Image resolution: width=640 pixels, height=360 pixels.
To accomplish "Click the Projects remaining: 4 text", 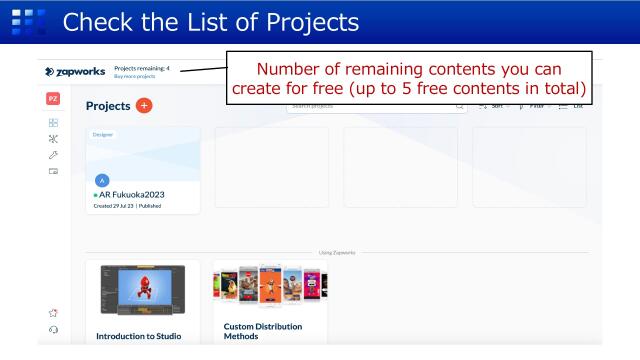I will (142, 68).
